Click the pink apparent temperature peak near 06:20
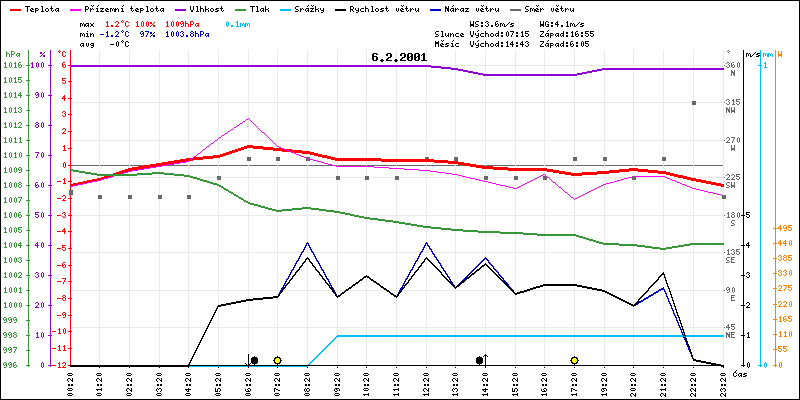Viewport: 800px width, 400px height. point(249,118)
